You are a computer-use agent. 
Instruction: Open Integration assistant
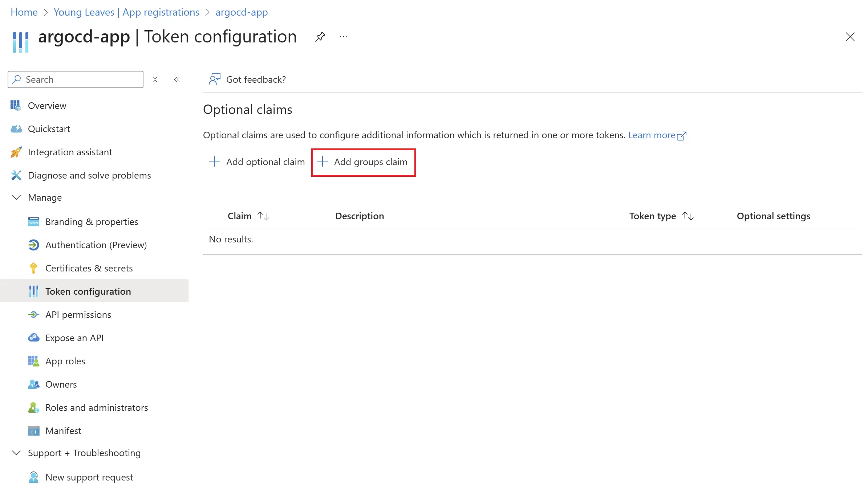tap(70, 152)
